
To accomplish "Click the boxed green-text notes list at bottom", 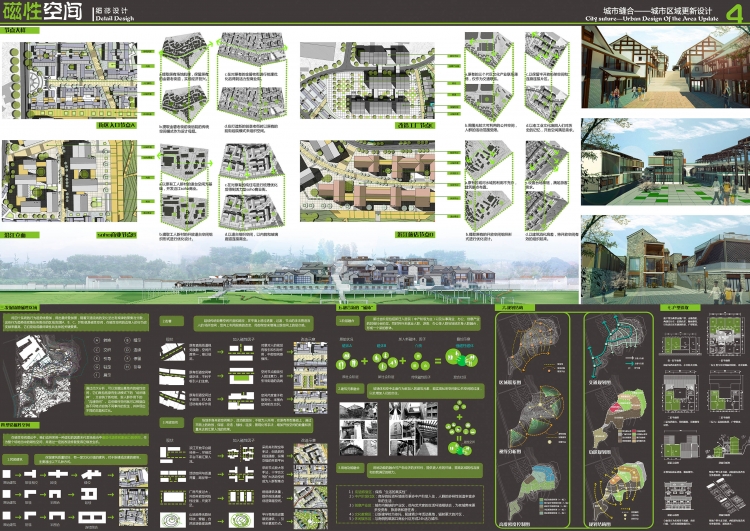I will 410,505.
